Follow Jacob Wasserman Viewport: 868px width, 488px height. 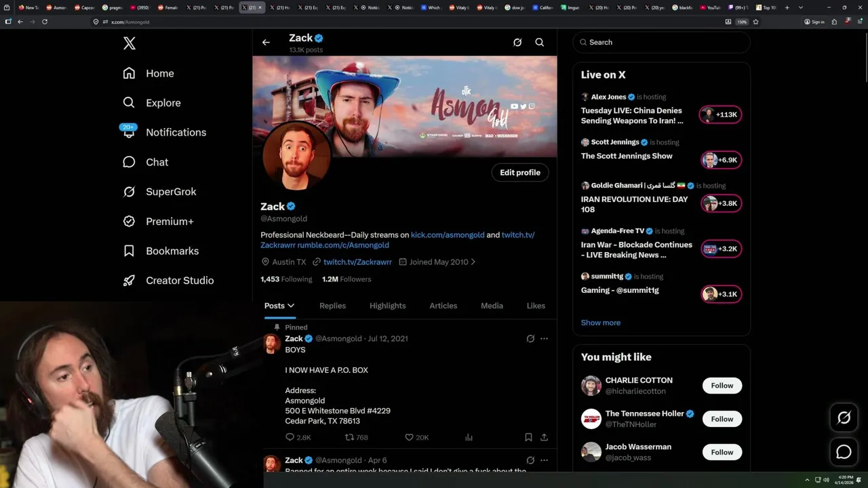722,452
